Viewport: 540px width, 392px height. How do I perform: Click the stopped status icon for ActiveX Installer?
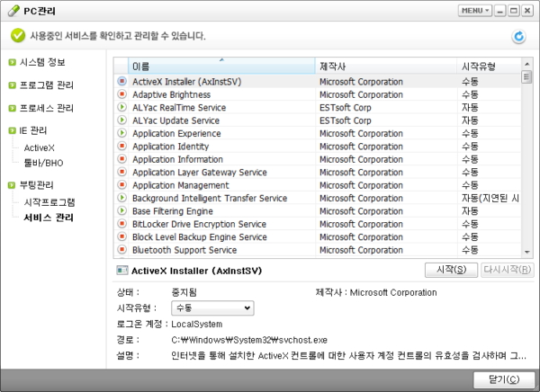[122, 81]
